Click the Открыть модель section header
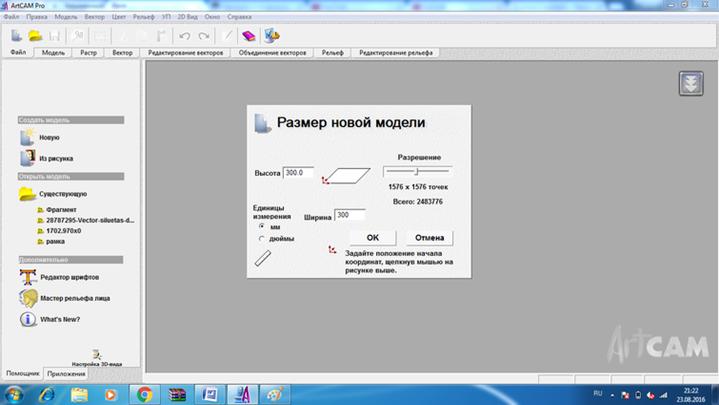Viewport: 719px width, 405px height. click(71, 176)
